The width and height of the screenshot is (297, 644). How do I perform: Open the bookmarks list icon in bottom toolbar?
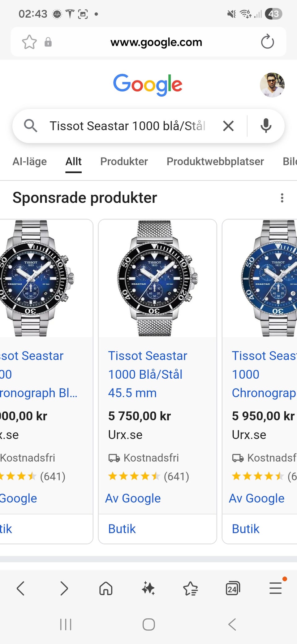click(x=190, y=588)
